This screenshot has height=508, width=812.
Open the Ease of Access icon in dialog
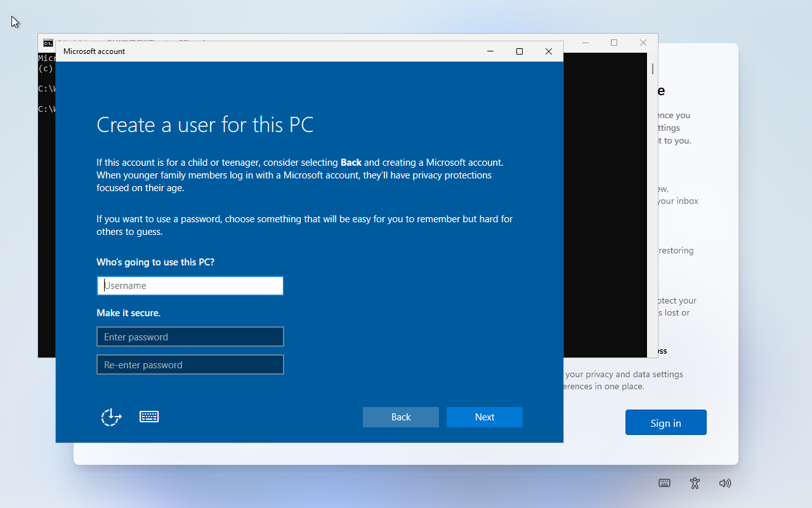[x=112, y=417]
